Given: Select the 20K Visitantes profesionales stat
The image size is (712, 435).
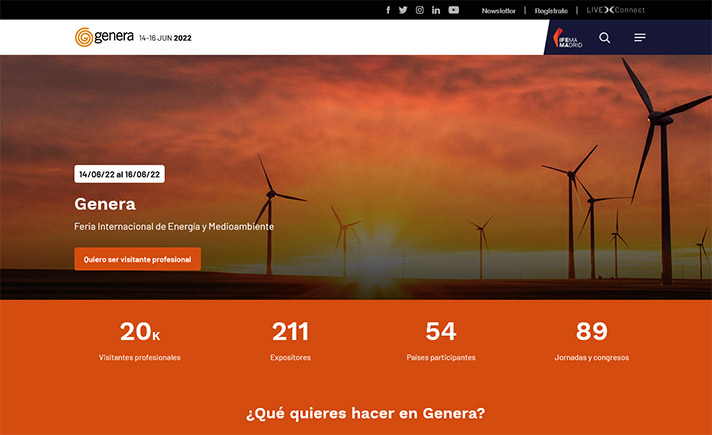Looking at the screenshot, I should [140, 340].
